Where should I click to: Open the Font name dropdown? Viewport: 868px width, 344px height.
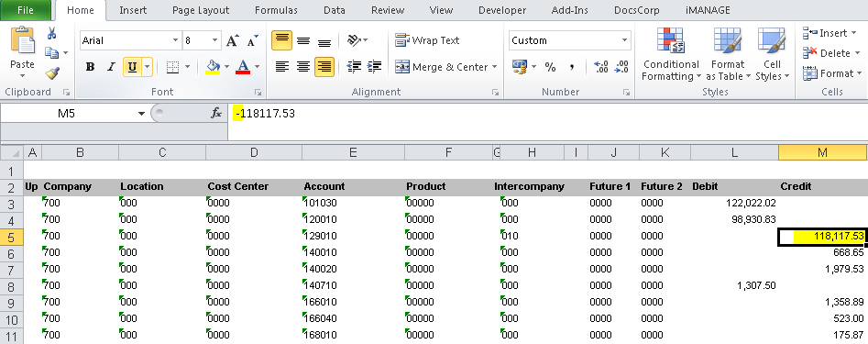(175, 40)
